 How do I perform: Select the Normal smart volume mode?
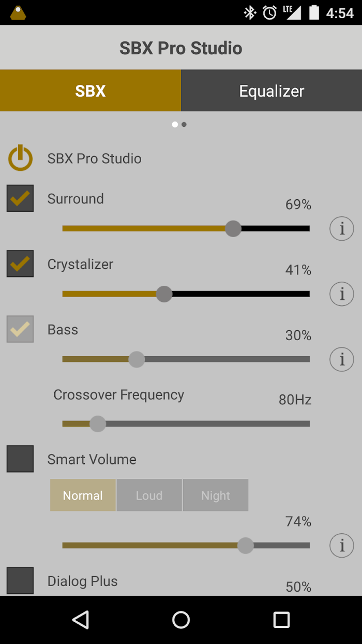[83, 495]
